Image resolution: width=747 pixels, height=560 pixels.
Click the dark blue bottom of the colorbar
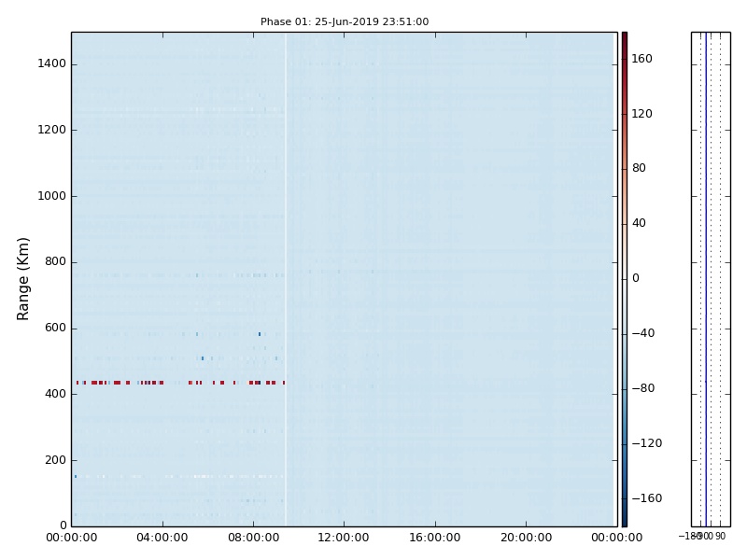tap(625, 522)
